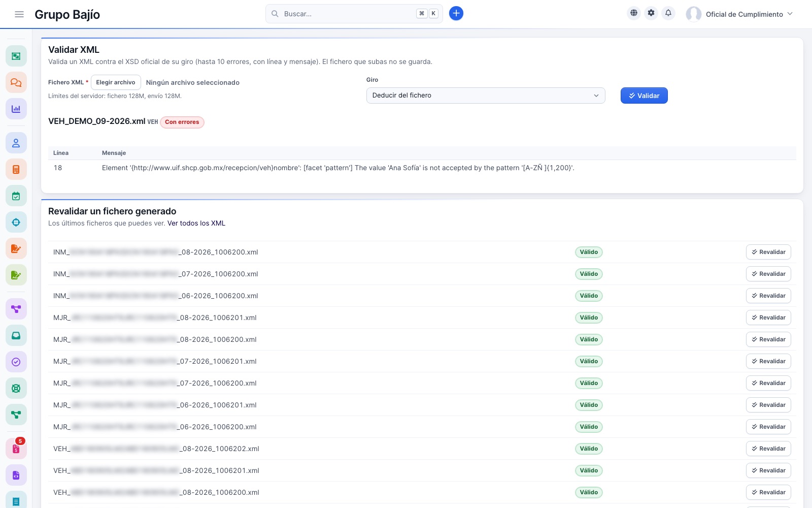Screen dimensions: 812x508
Task: Open the 'Ver todos los XML' link
Action: click(x=196, y=223)
